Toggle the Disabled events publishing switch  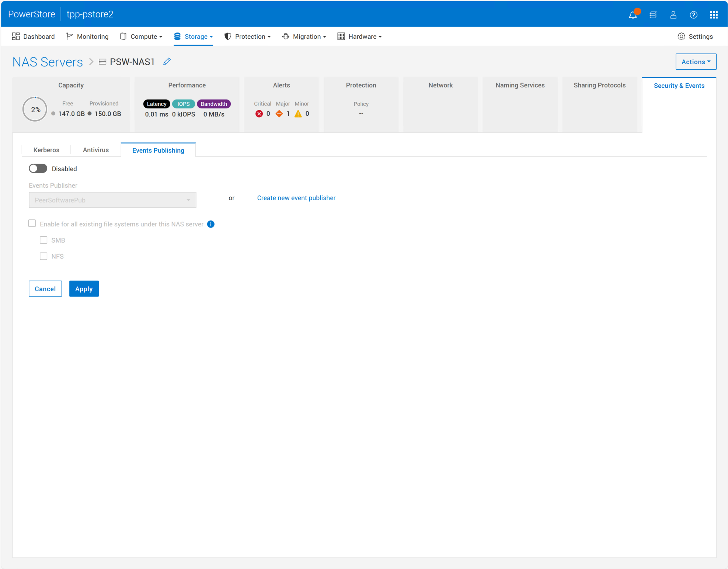[x=38, y=169]
